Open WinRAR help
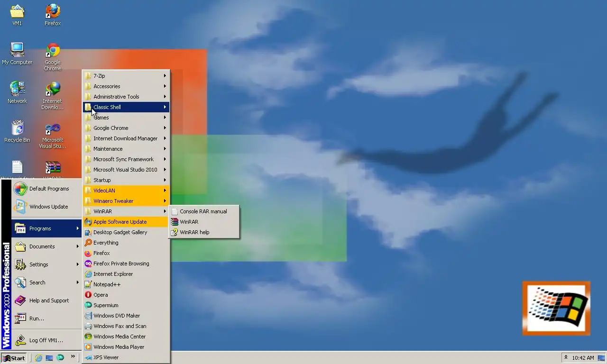 [x=204, y=232]
